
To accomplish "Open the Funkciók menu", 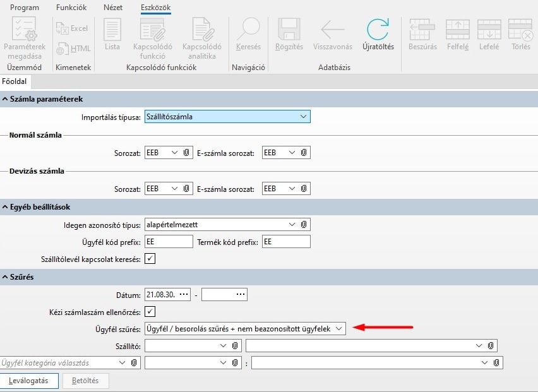I will click(71, 8).
